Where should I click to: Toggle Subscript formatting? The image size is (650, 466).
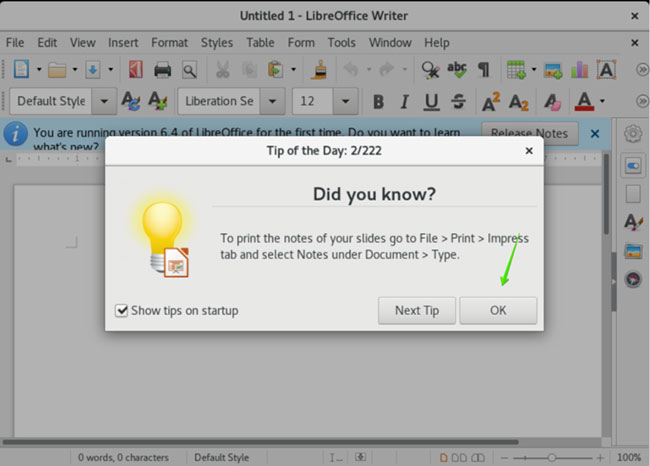click(x=519, y=102)
